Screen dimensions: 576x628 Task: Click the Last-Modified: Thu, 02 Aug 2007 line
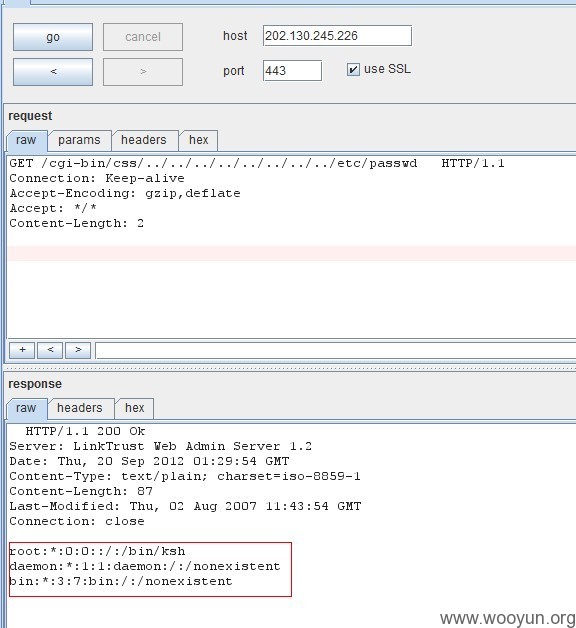tap(185, 506)
